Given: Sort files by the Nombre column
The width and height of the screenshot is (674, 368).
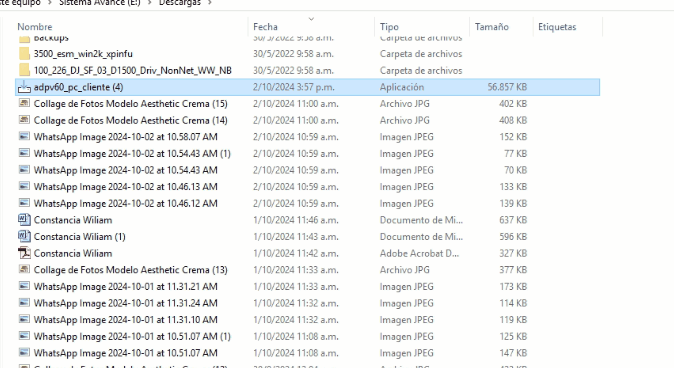Looking at the screenshot, I should pyautogui.click(x=35, y=27).
